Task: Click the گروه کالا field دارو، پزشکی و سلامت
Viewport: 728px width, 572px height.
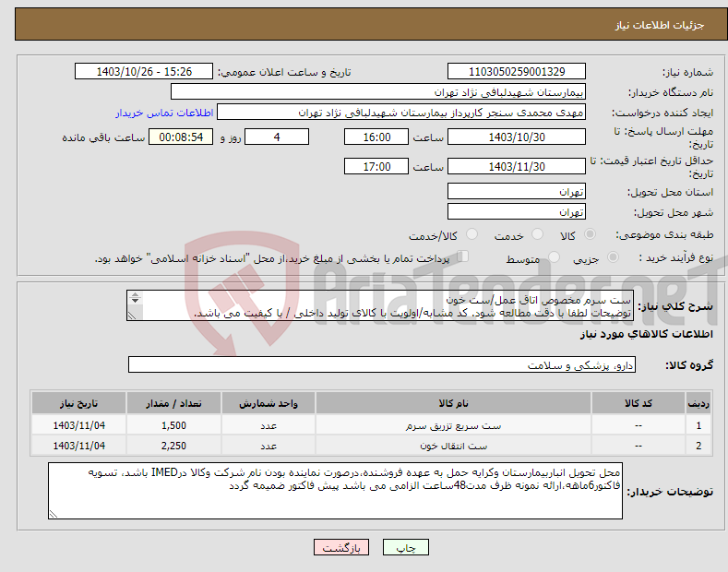Action: (x=382, y=365)
